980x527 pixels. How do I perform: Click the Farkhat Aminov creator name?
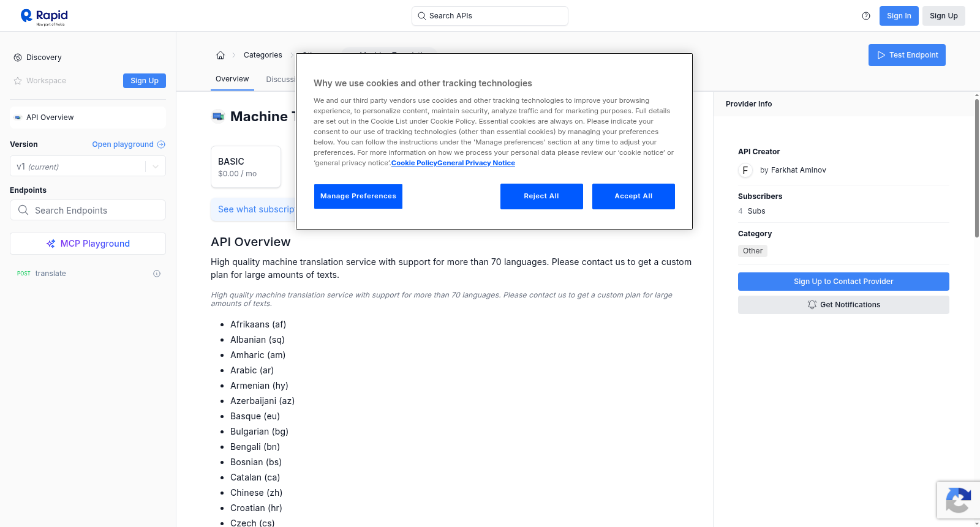[798, 170]
